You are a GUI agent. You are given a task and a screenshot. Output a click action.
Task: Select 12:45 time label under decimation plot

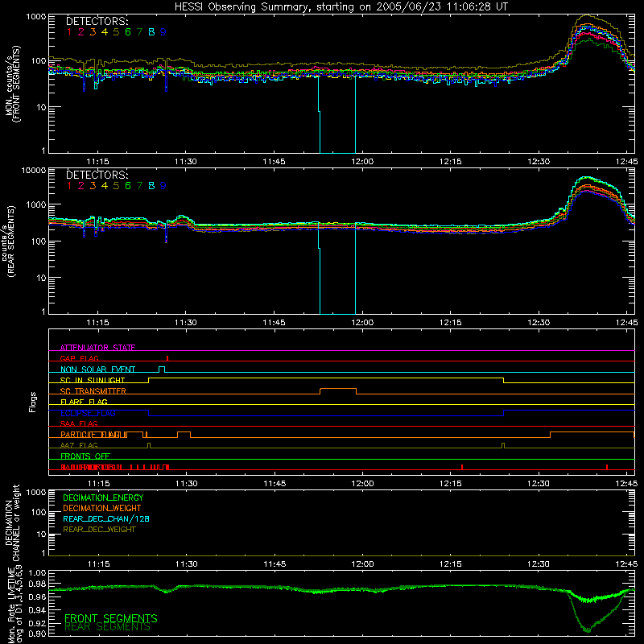pyautogui.click(x=626, y=564)
